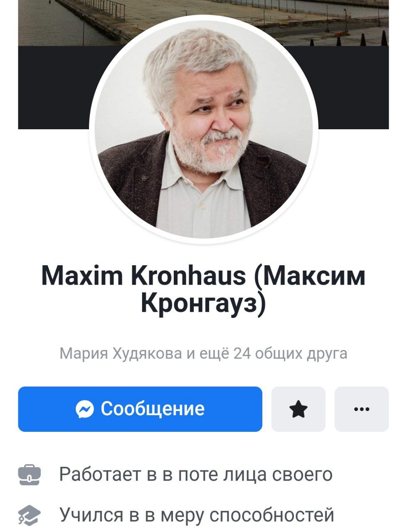Click the dark band of the cover photo
This screenshot has height=532, width=407.
[x=54, y=87]
